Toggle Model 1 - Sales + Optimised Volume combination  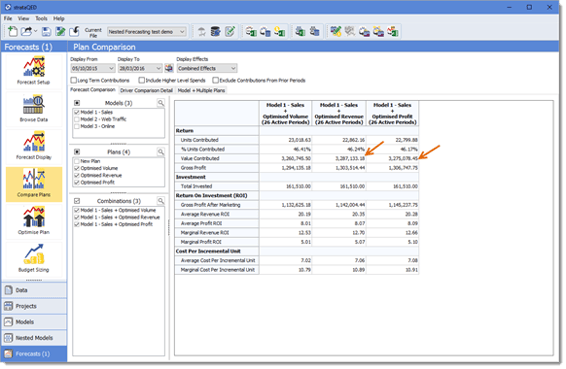(x=77, y=210)
